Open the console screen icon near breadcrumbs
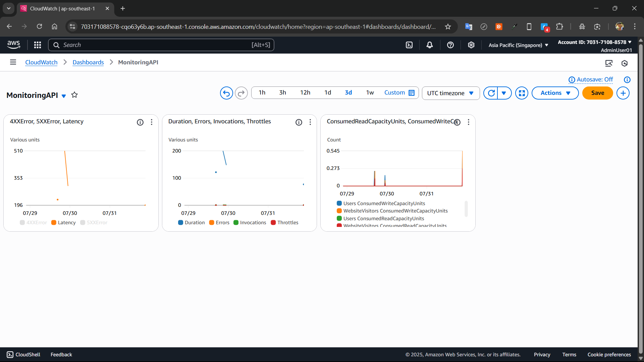This screenshot has height=362, width=644. (609, 63)
